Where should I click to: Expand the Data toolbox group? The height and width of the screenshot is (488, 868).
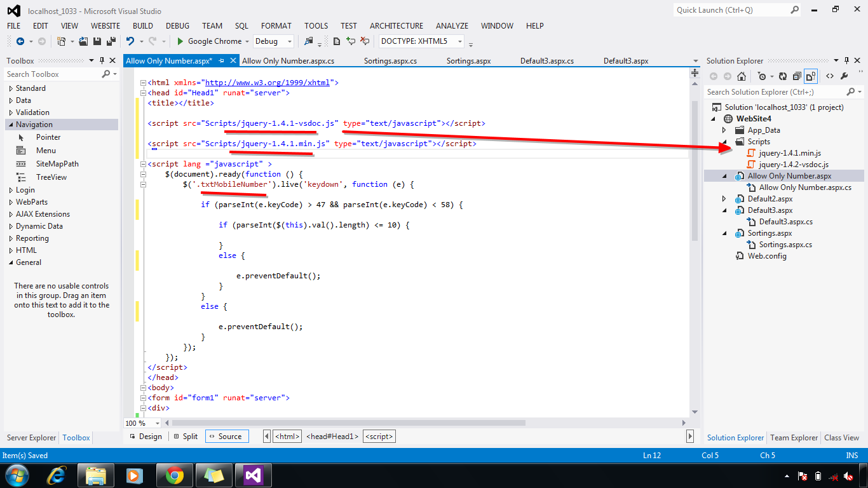[x=11, y=100]
